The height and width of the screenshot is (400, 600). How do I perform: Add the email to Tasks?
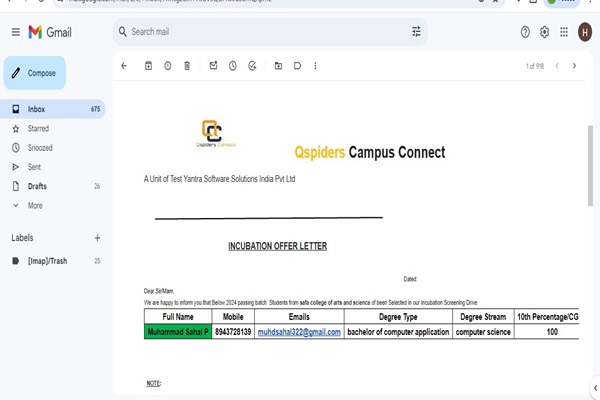[x=252, y=66]
